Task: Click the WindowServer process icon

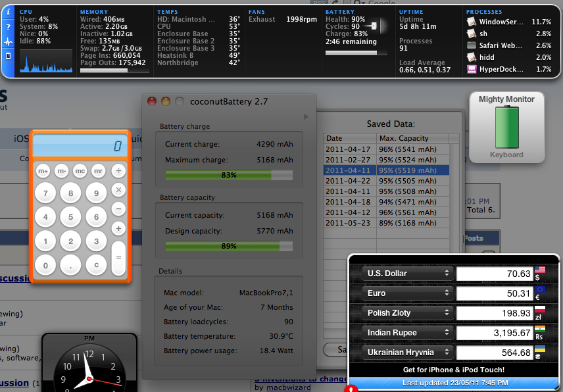Action: tap(472, 22)
